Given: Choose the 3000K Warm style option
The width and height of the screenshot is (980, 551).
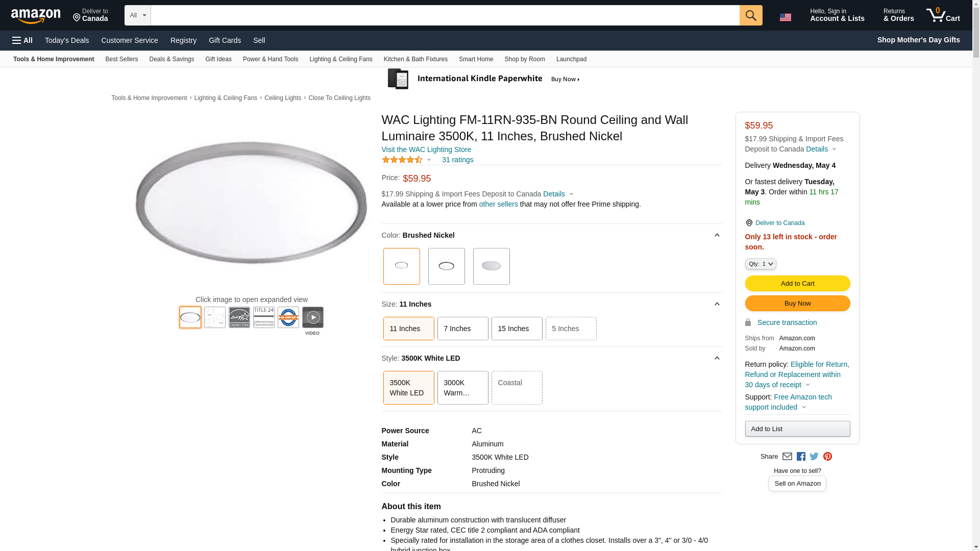Looking at the screenshot, I should (462, 388).
